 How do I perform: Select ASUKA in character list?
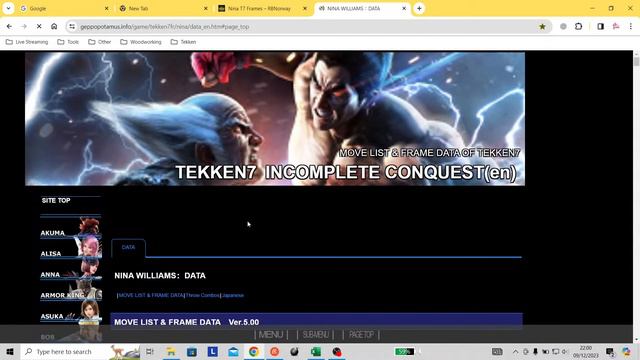(x=71, y=311)
